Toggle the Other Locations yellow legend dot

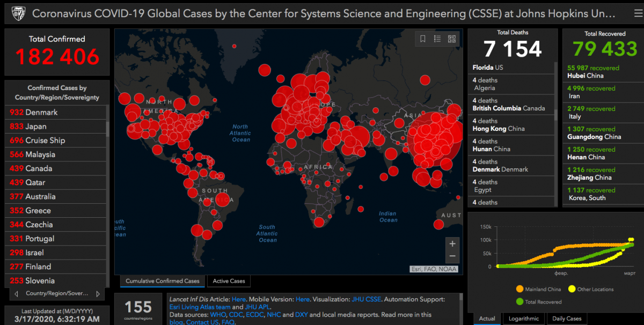coord(572,289)
